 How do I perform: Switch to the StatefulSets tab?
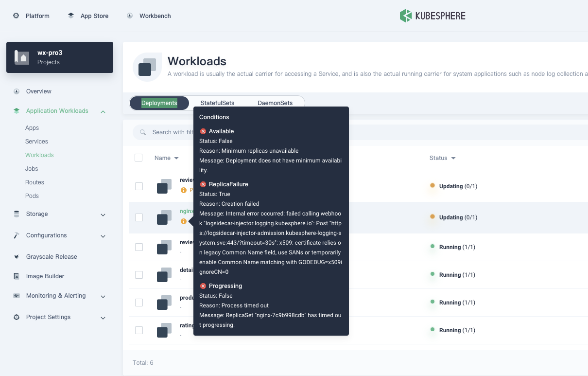point(216,103)
